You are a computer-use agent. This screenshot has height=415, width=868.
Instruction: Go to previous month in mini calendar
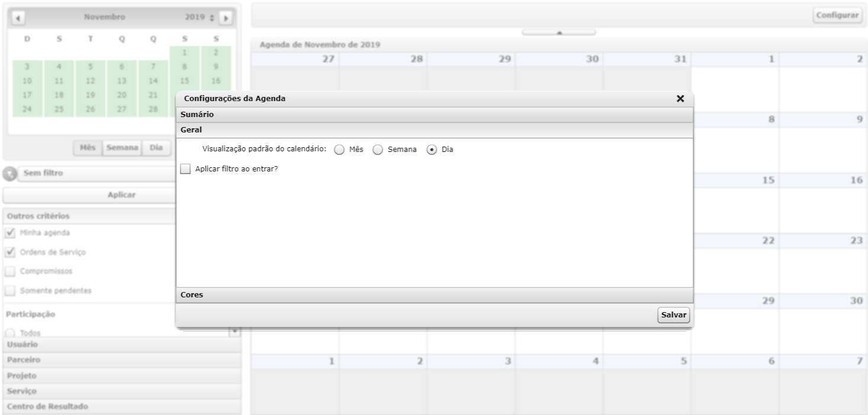(18, 18)
